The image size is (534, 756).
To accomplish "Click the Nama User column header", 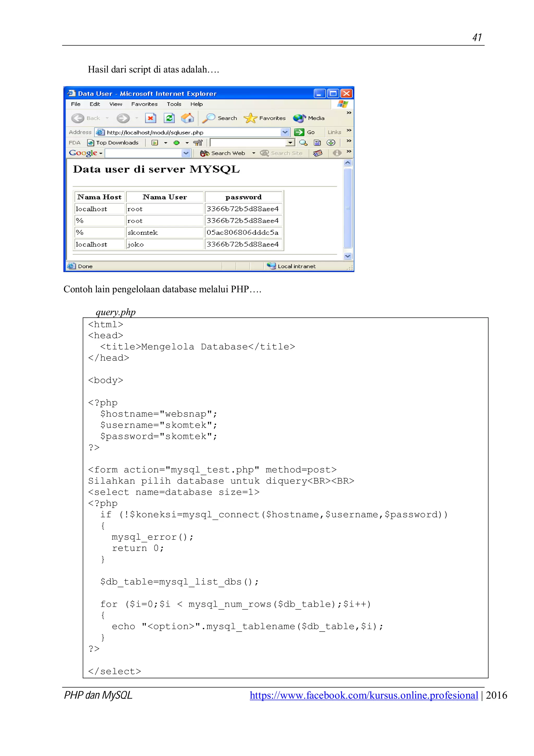I will tap(165, 197).
